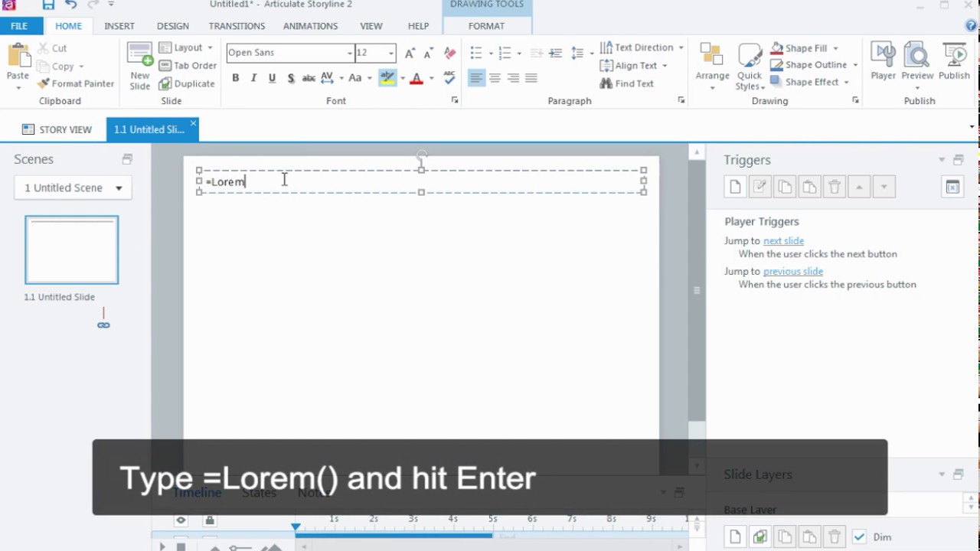Duplicate the current slide
The height and width of the screenshot is (551, 980).
187,83
